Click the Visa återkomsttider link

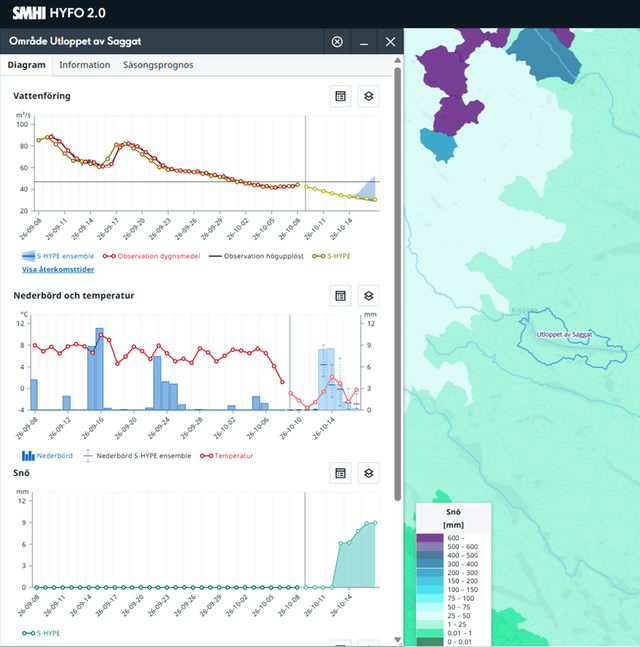pyautogui.click(x=58, y=269)
